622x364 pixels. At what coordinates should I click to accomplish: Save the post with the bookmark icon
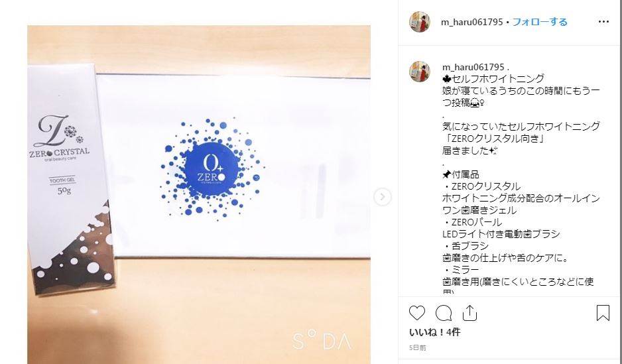(603, 313)
